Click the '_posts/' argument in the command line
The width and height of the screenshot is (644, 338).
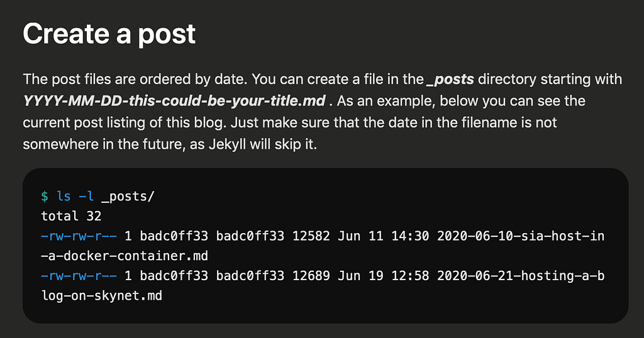click(128, 197)
